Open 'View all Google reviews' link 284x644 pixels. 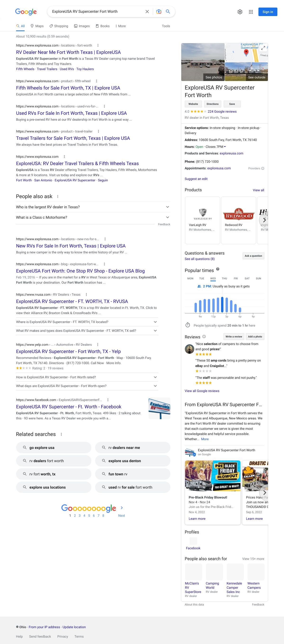202,391
